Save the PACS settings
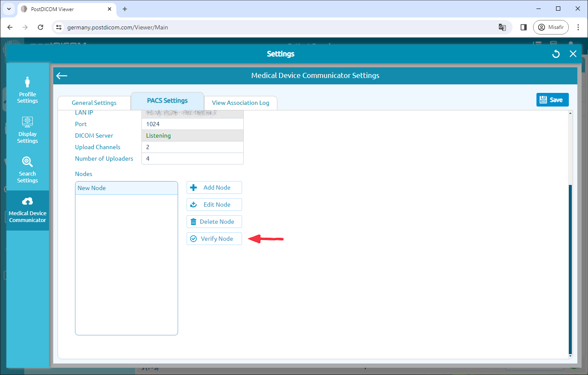This screenshot has height=375, width=588. point(552,99)
